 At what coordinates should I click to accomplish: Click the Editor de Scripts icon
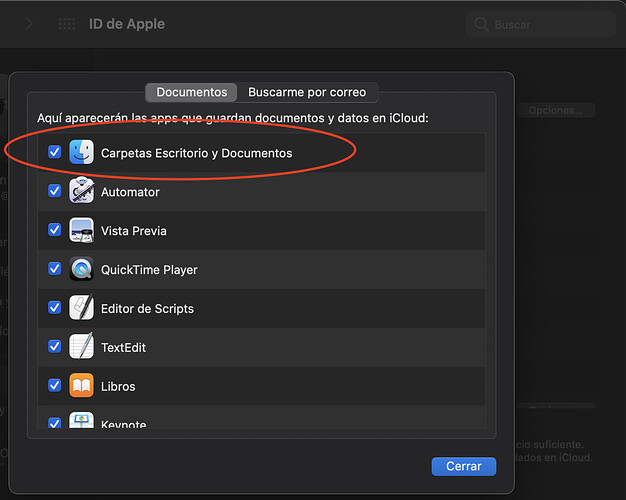(81, 308)
